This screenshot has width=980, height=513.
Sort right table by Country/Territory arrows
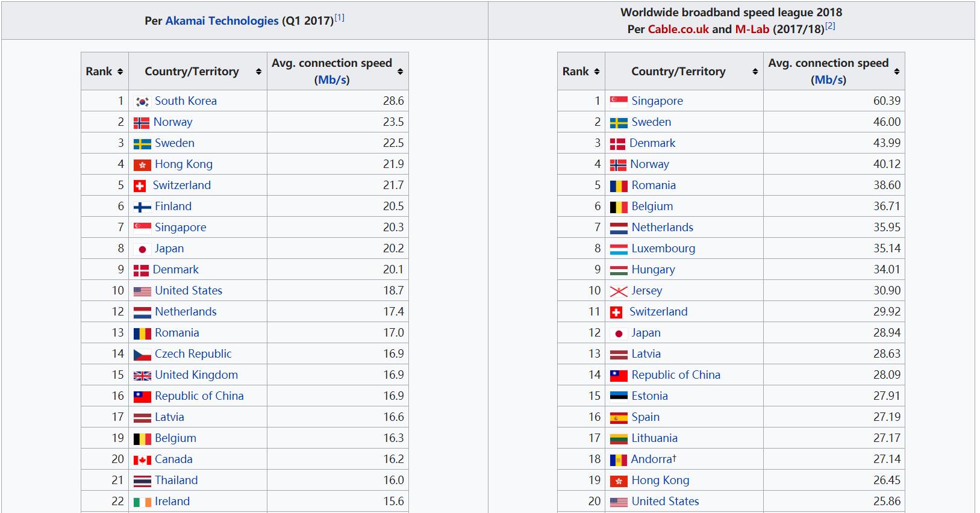[755, 72]
